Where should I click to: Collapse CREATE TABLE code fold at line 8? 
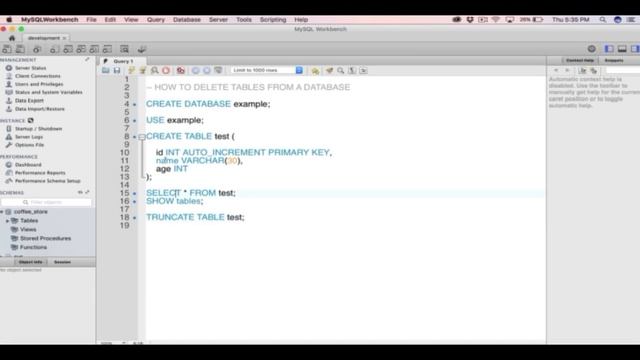[142, 137]
